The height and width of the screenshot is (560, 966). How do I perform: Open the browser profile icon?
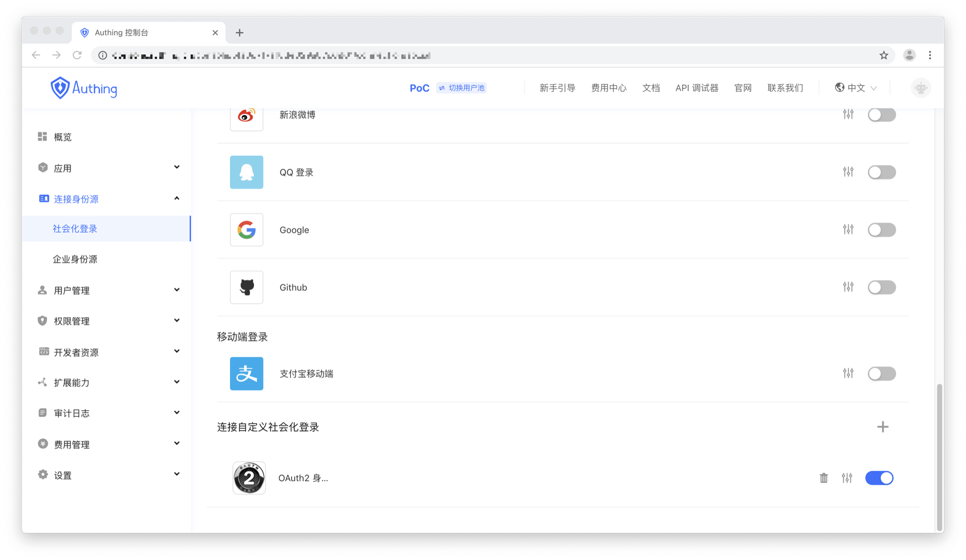(909, 55)
